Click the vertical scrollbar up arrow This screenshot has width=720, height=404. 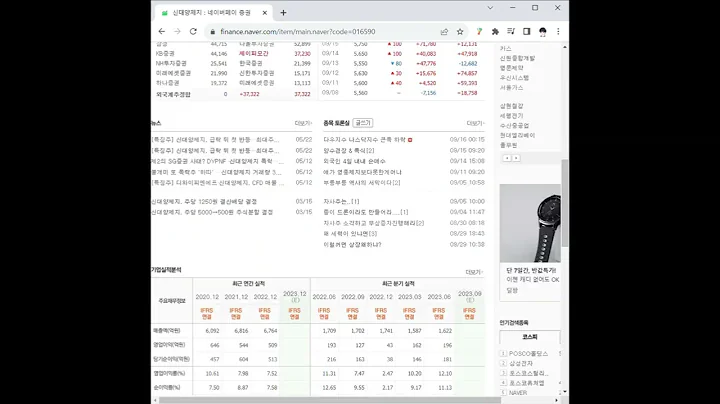[565, 47]
